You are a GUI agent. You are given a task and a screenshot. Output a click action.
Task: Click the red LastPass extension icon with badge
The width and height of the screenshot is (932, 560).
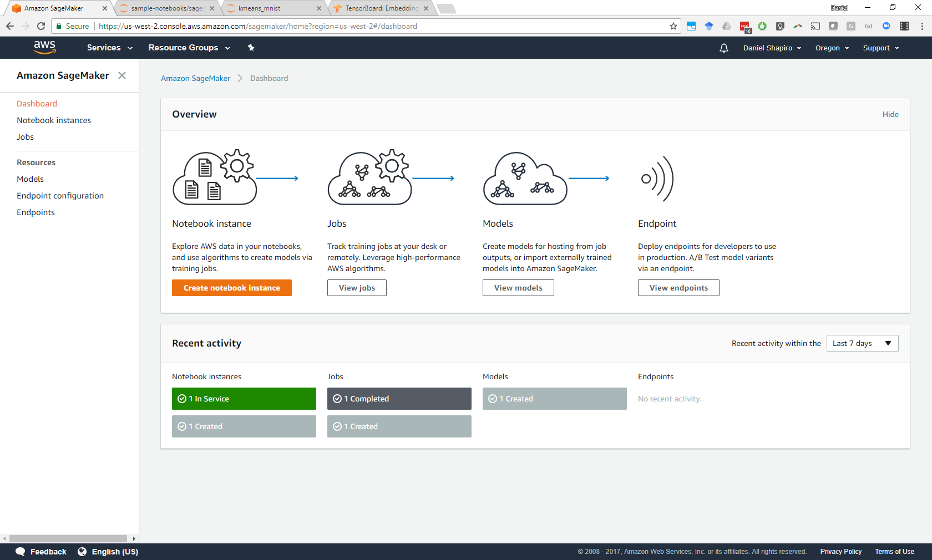(745, 27)
